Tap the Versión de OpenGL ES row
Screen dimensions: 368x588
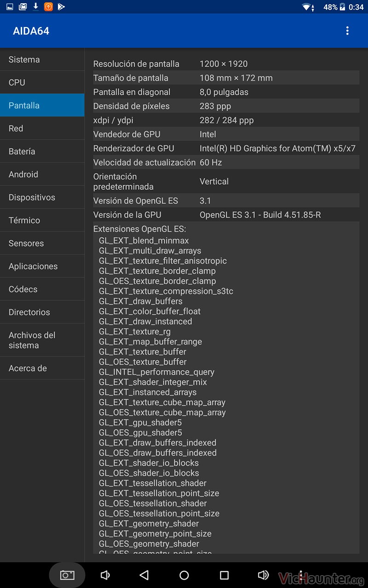(x=226, y=200)
